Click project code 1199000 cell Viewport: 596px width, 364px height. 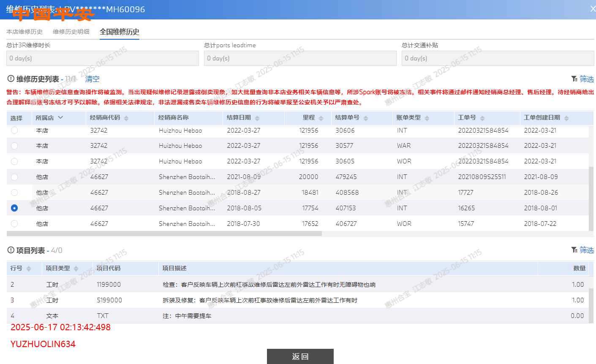[x=109, y=285]
